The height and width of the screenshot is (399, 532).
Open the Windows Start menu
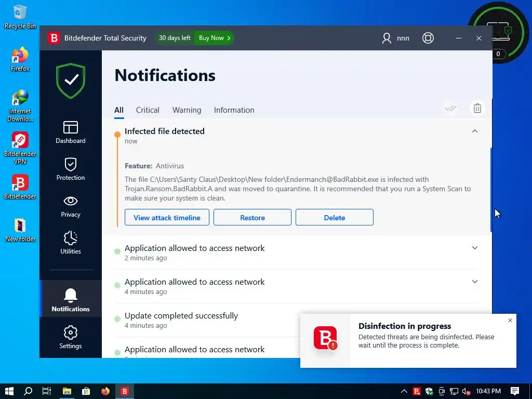(x=9, y=391)
